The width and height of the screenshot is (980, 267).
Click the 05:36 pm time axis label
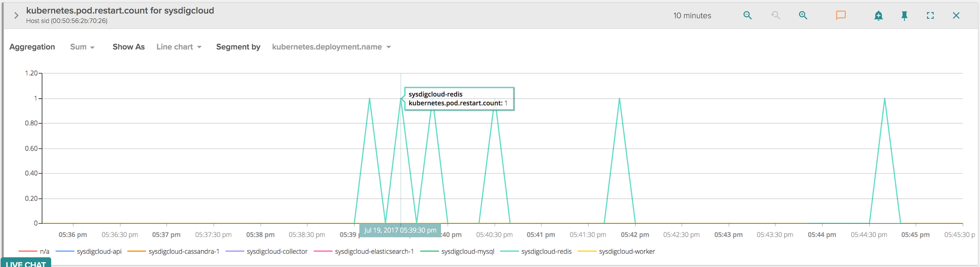(x=73, y=234)
